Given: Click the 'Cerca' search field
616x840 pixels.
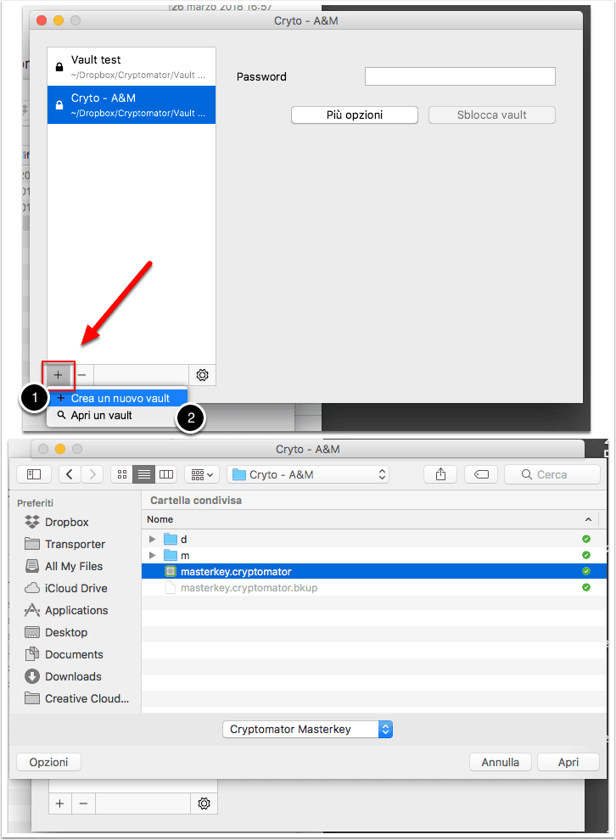Looking at the screenshot, I should [552, 474].
